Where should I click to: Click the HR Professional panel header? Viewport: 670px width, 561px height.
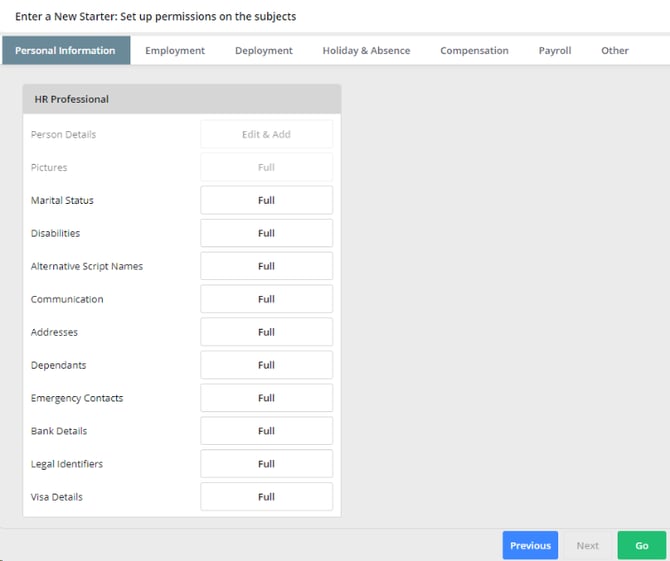[182, 99]
